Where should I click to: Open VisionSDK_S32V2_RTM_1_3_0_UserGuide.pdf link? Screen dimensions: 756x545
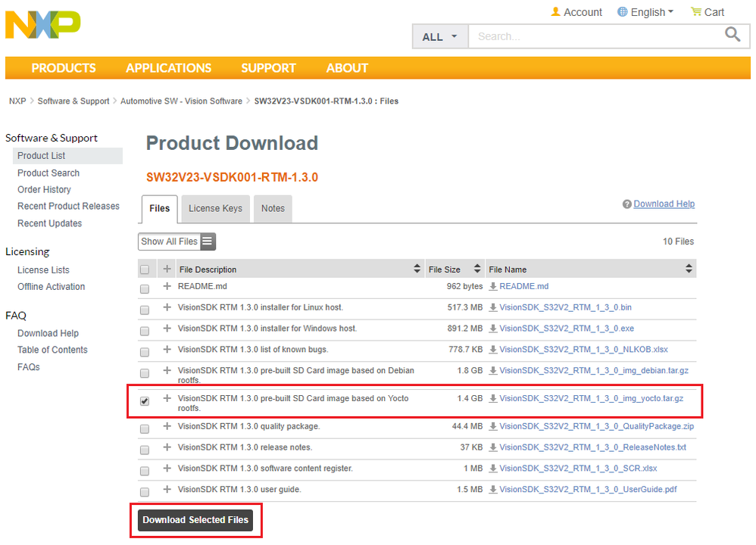tap(588, 490)
